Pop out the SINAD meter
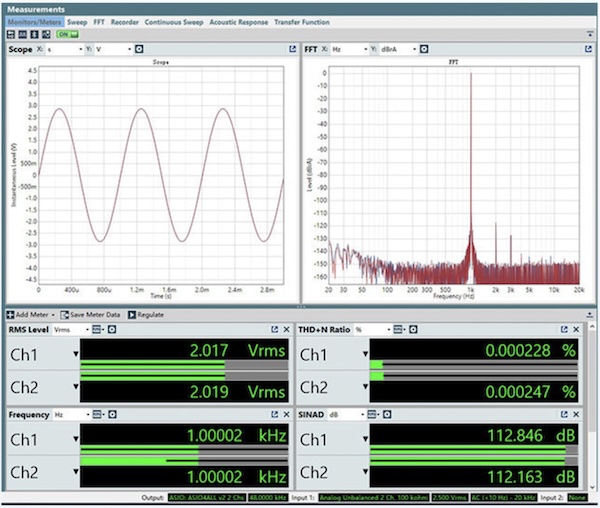 [564, 414]
